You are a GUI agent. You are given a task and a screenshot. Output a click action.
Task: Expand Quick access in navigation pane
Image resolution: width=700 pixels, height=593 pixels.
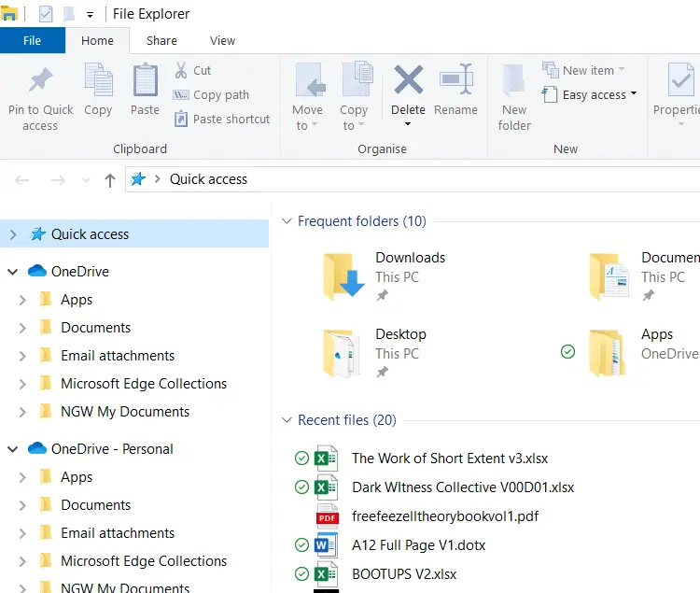point(13,234)
